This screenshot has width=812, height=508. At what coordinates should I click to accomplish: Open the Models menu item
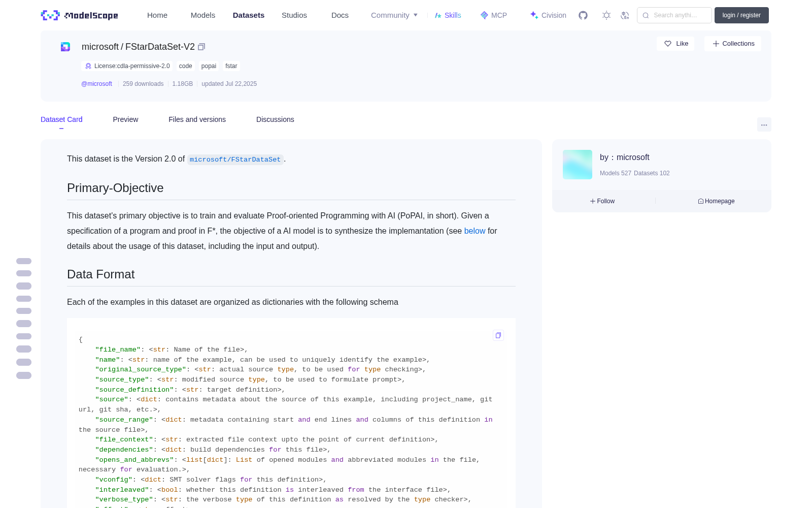(x=203, y=15)
